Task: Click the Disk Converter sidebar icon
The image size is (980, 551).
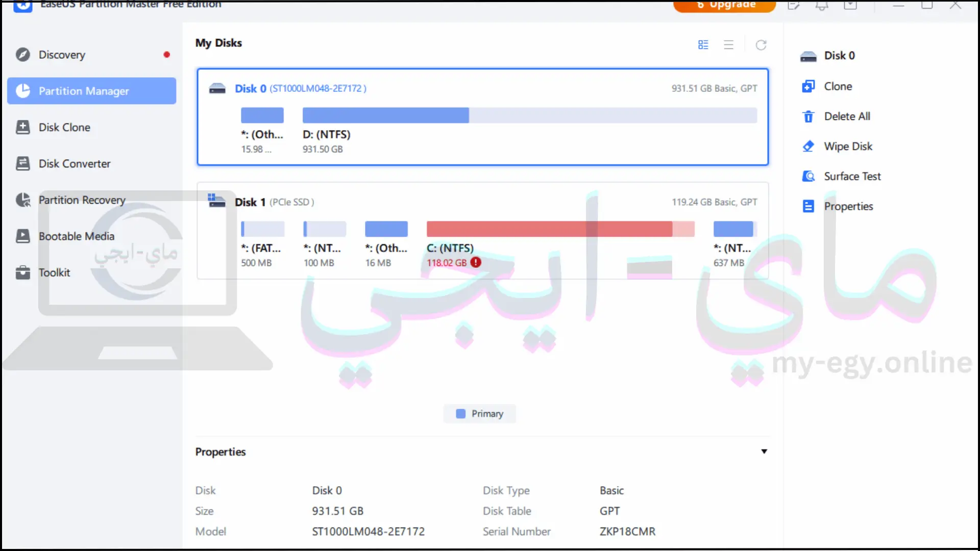Action: pyautogui.click(x=23, y=163)
